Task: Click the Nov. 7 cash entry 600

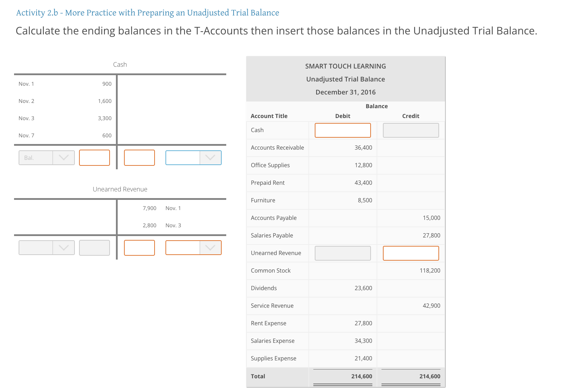Action: [x=107, y=136]
